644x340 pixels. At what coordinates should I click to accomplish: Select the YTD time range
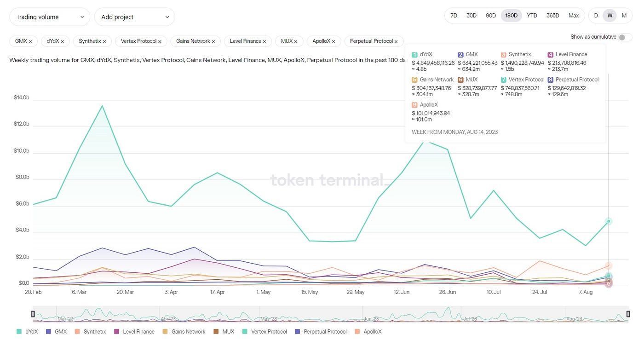click(532, 16)
